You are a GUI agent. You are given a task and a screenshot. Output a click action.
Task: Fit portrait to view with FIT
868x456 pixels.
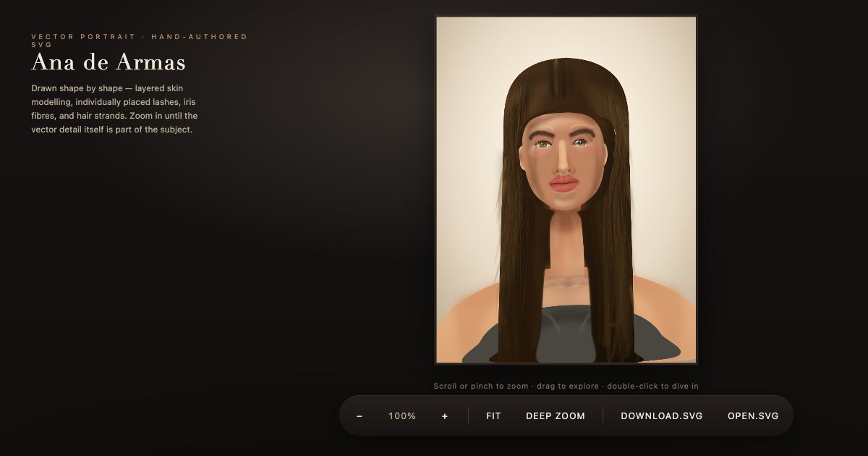click(x=493, y=416)
